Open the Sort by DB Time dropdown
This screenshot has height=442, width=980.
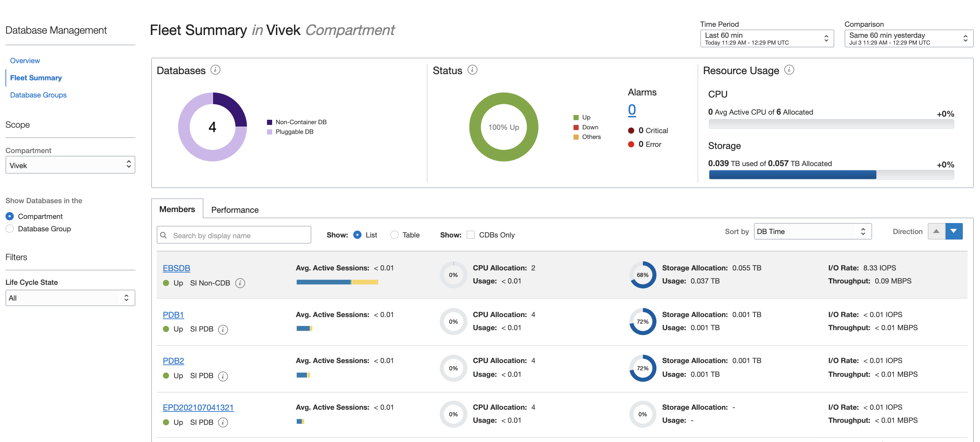[x=812, y=231]
